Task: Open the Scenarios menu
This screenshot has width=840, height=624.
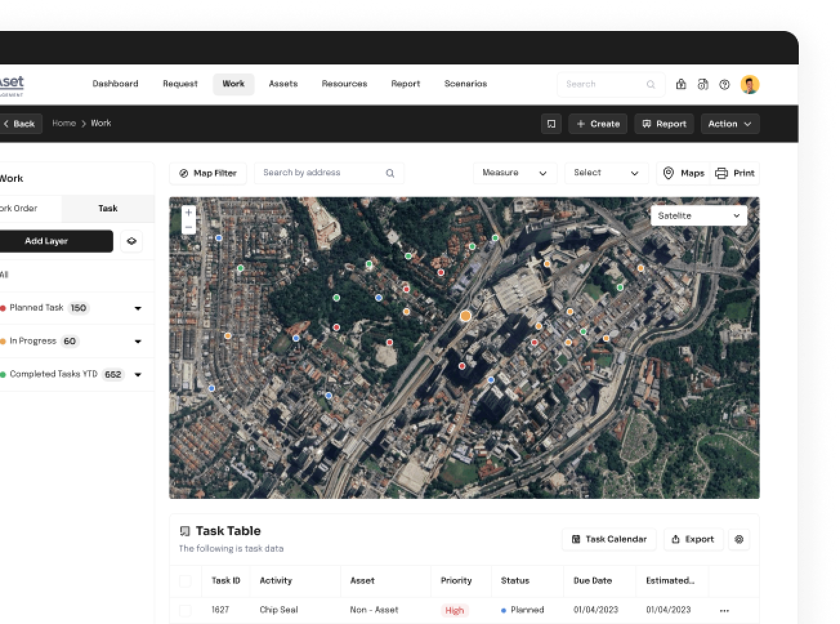Action: (x=466, y=84)
